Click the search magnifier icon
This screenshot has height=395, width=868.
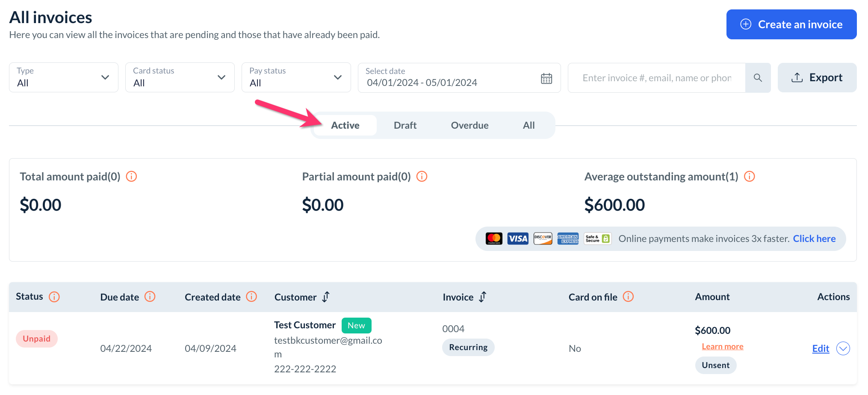click(x=758, y=78)
